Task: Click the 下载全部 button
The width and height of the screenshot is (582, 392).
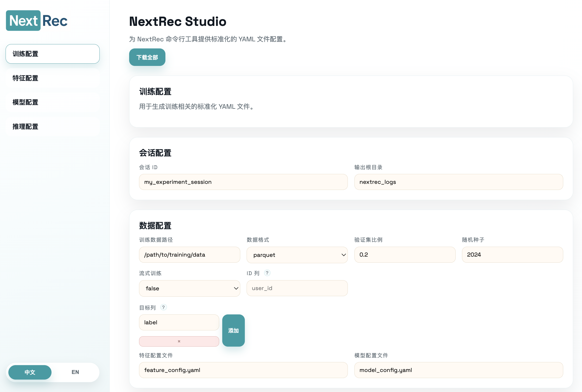Action: 147,57
